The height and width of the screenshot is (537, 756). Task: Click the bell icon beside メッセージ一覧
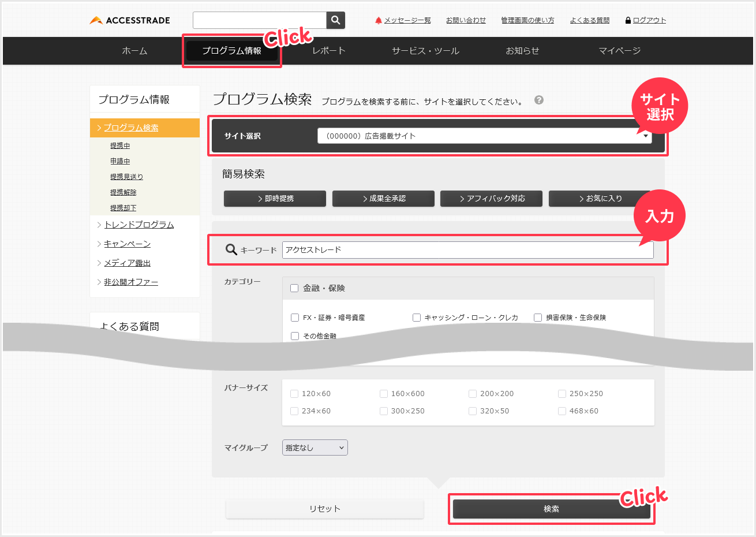[379, 20]
